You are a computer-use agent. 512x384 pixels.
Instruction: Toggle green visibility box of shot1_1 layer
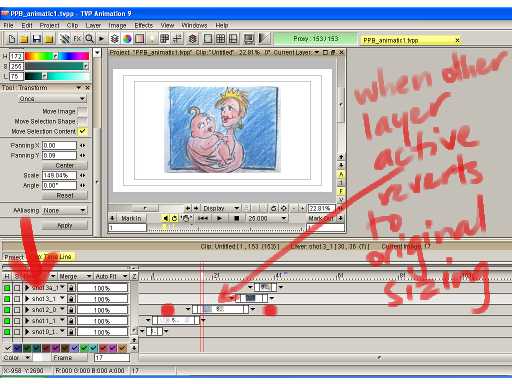click(x=7, y=321)
